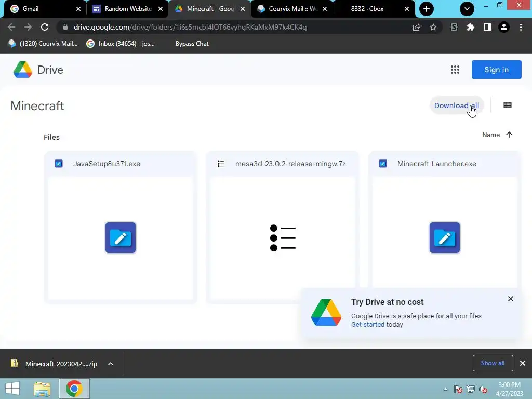Open the Name sort field selector
532x399 pixels.
491,135
